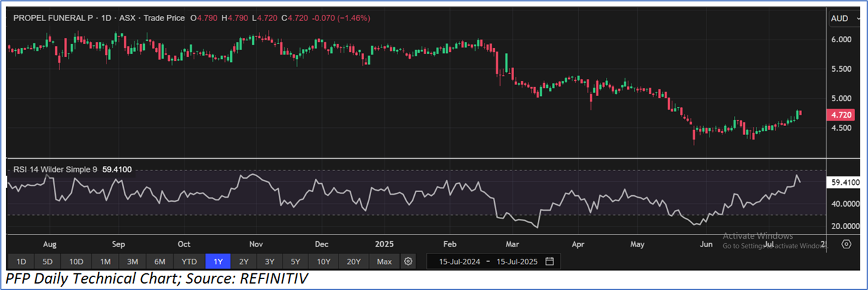The width and height of the screenshot is (868, 290).
Task: Select the 1D time range
Action: click(21, 261)
